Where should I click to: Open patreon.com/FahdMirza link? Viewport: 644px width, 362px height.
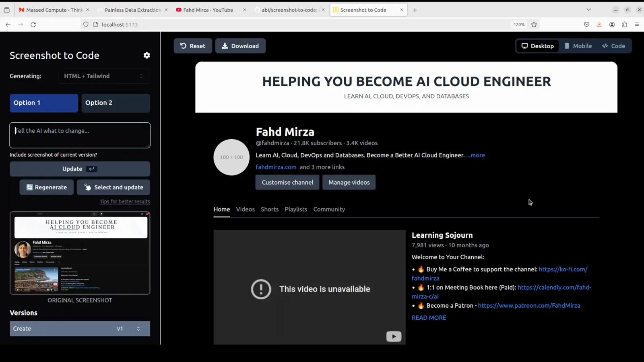click(x=529, y=306)
